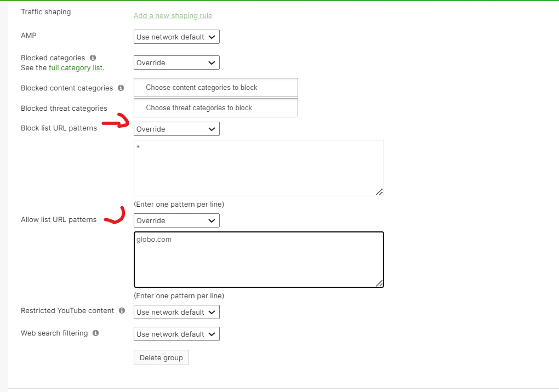This screenshot has width=559, height=392.
Task: Open the Blocked categories Override dropdown
Action: 176,62
